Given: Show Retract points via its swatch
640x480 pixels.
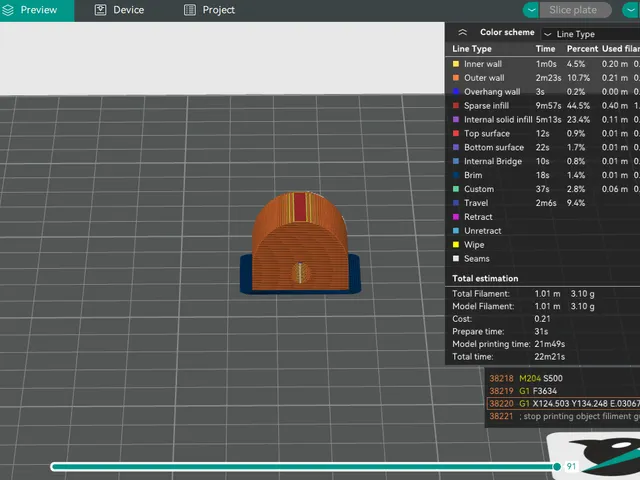Looking at the screenshot, I should coord(456,216).
